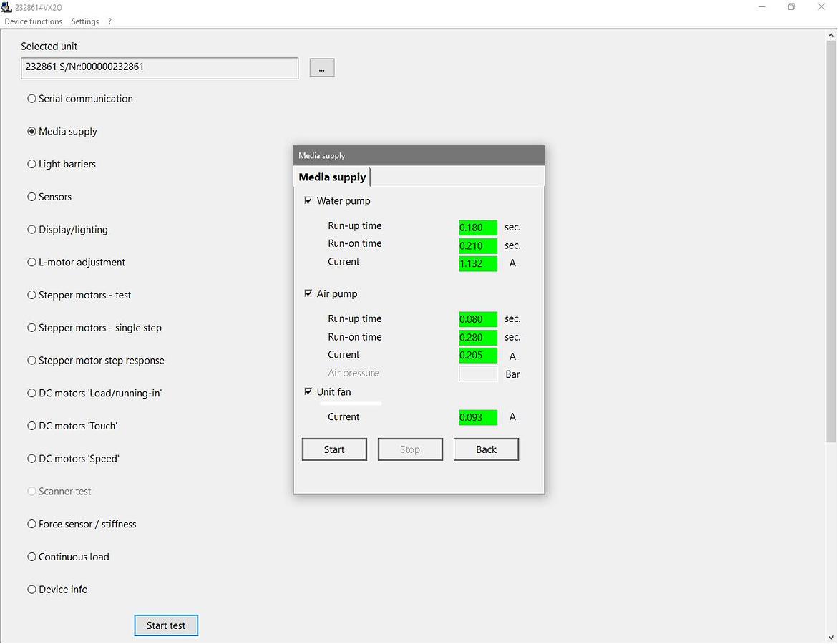Toggle the Air pump checkbox
The width and height of the screenshot is (838, 644).
pyautogui.click(x=308, y=294)
